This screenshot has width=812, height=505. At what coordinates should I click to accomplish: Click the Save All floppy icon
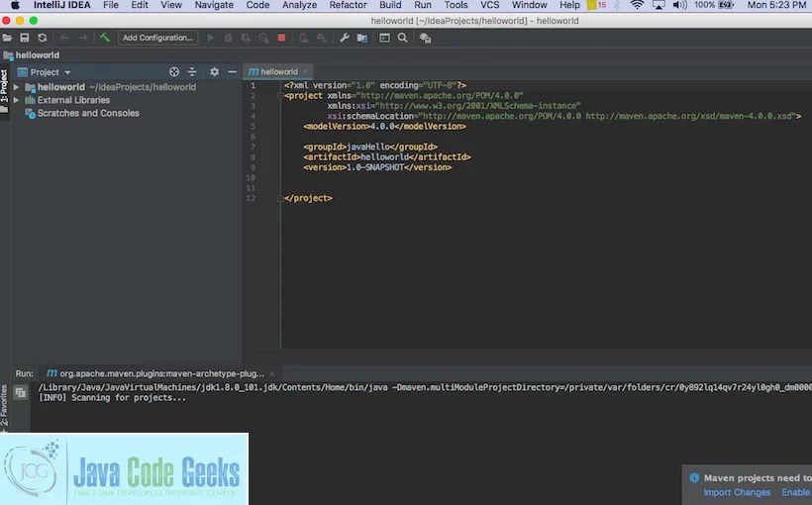click(25, 38)
